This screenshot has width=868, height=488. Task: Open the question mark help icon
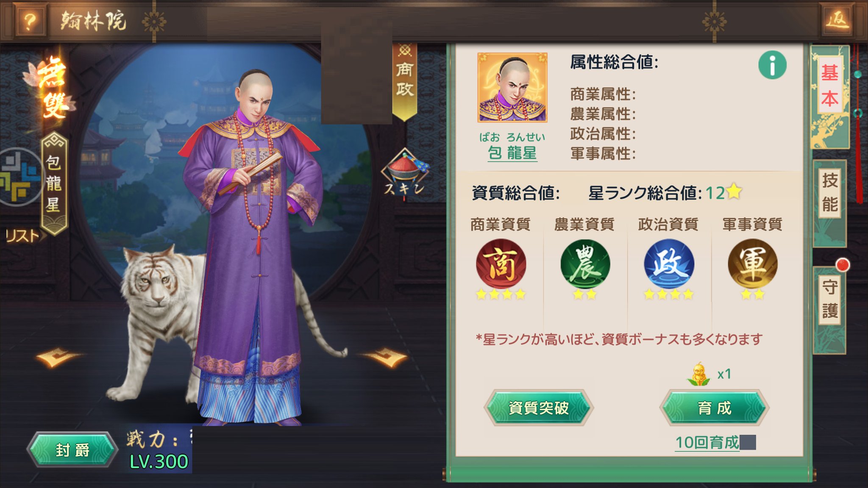pyautogui.click(x=29, y=21)
